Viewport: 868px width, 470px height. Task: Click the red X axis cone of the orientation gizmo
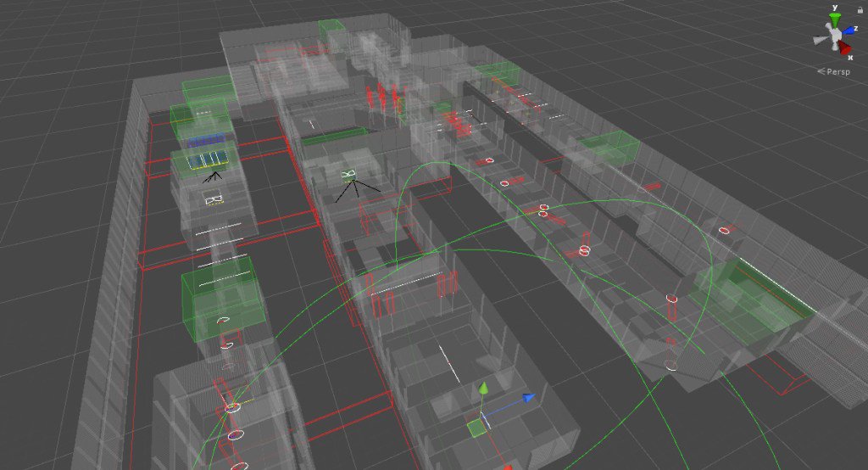coord(845,48)
